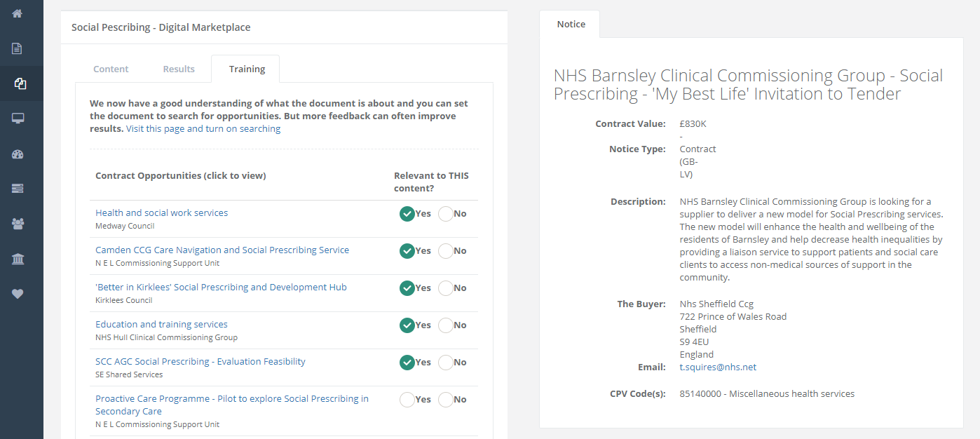Viewport: 980px width, 439px height.
Task: Switch to the Content tab
Action: point(111,69)
